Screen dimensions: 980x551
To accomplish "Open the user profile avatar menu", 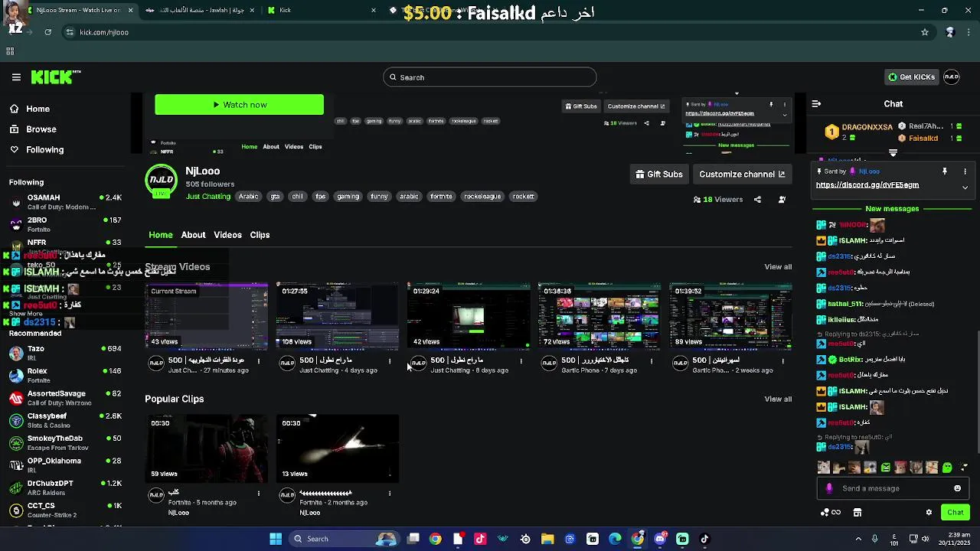I will click(952, 77).
